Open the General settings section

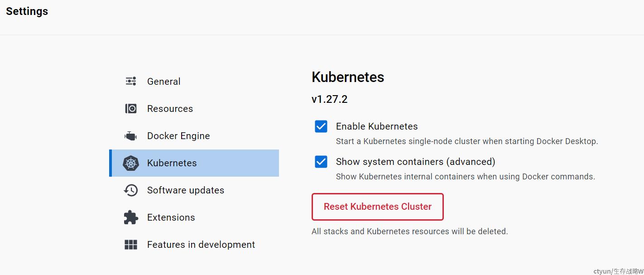click(x=194, y=82)
